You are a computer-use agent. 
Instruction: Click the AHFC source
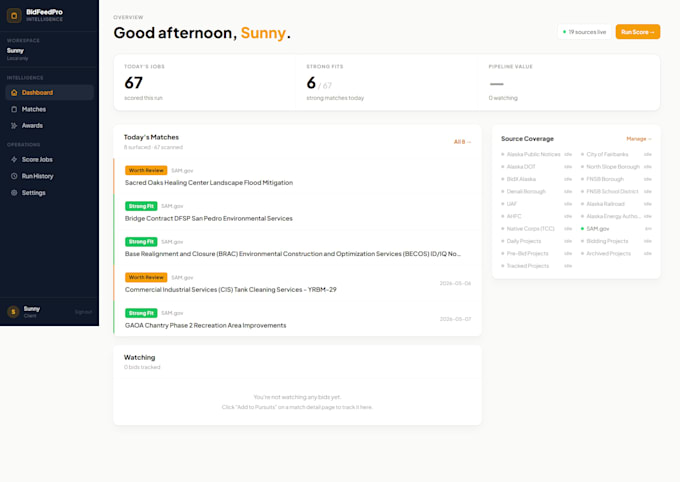tap(536, 216)
